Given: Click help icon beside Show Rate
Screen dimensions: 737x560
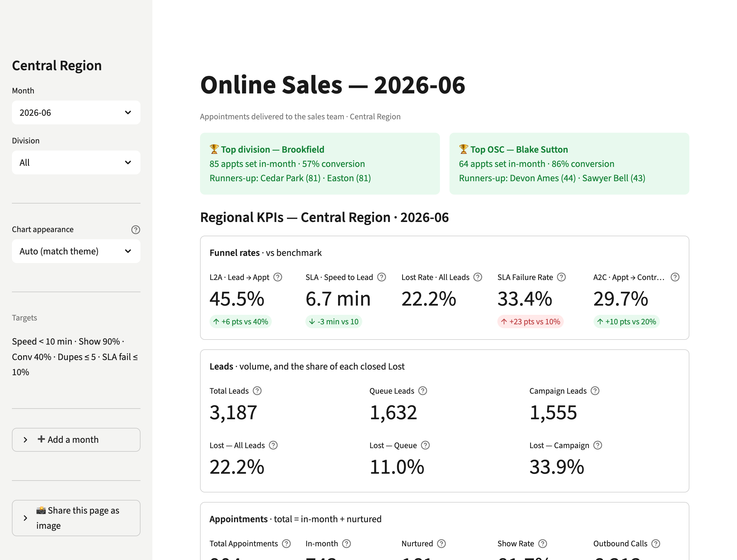Looking at the screenshot, I should (543, 544).
